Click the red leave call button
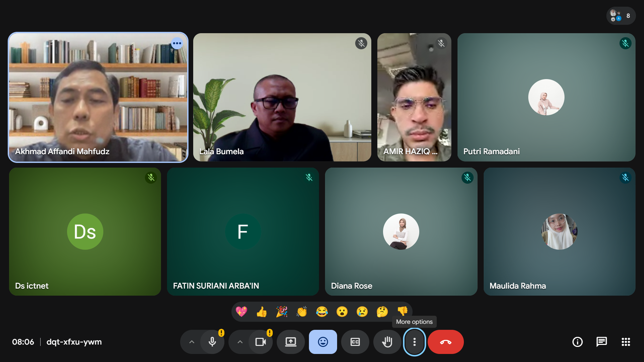 (445, 342)
